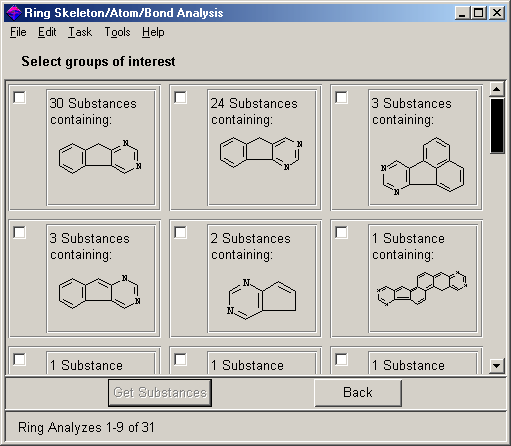Click the application icon in title bar

tap(14, 13)
